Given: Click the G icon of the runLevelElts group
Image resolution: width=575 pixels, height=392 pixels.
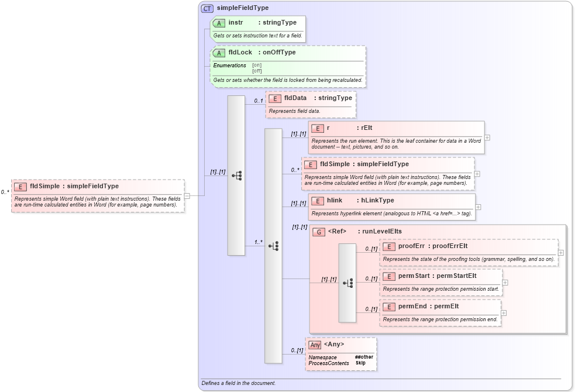Looking at the screenshot, I should click(319, 232).
